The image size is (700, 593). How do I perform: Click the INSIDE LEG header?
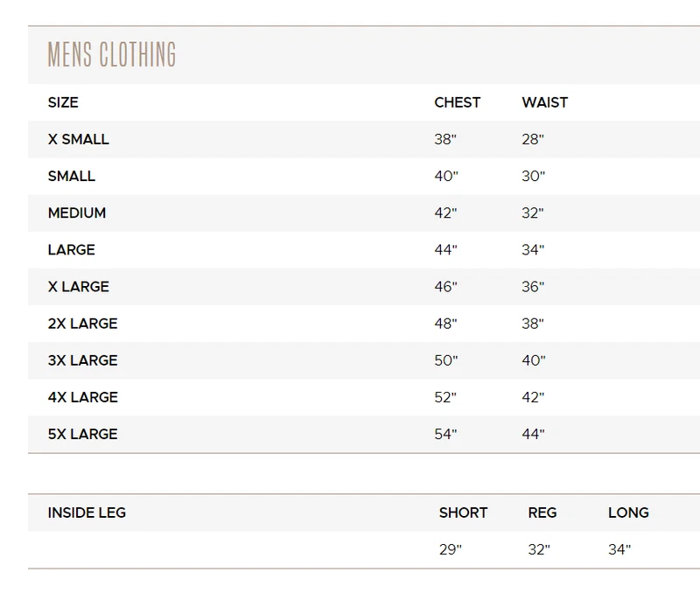coord(87,513)
